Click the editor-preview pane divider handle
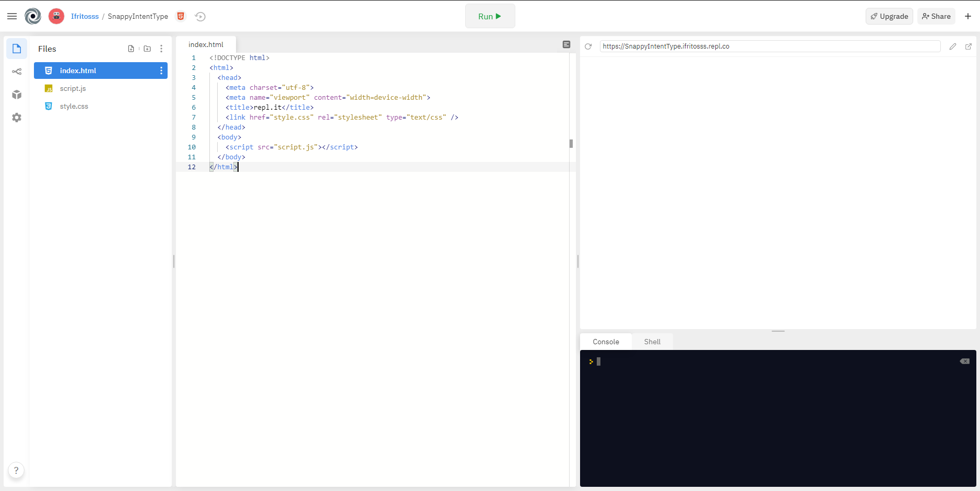The width and height of the screenshot is (980, 491). pos(578,261)
